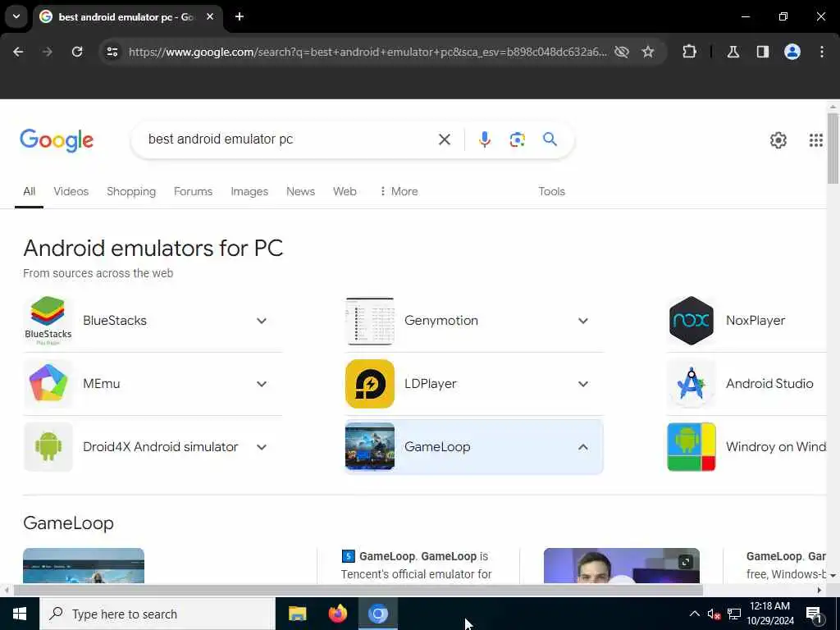Image resolution: width=840 pixels, height=630 pixels.
Task: Switch to Shopping results tab
Action: click(131, 191)
